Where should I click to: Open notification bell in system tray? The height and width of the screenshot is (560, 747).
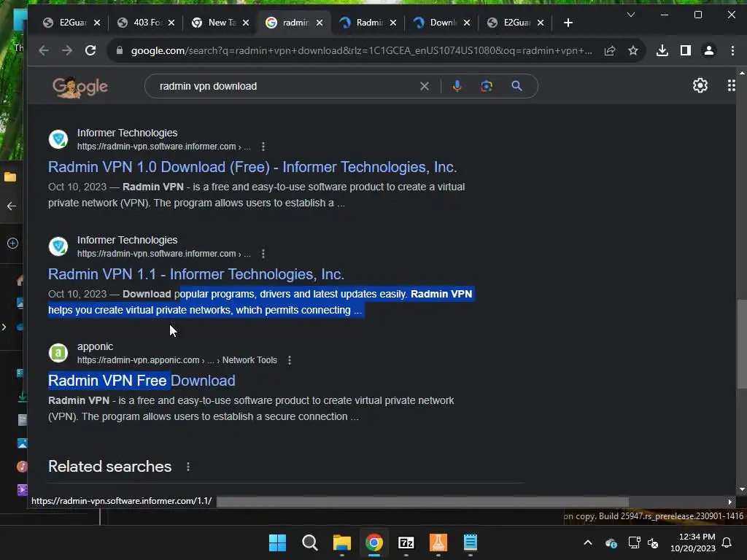pos(727,542)
